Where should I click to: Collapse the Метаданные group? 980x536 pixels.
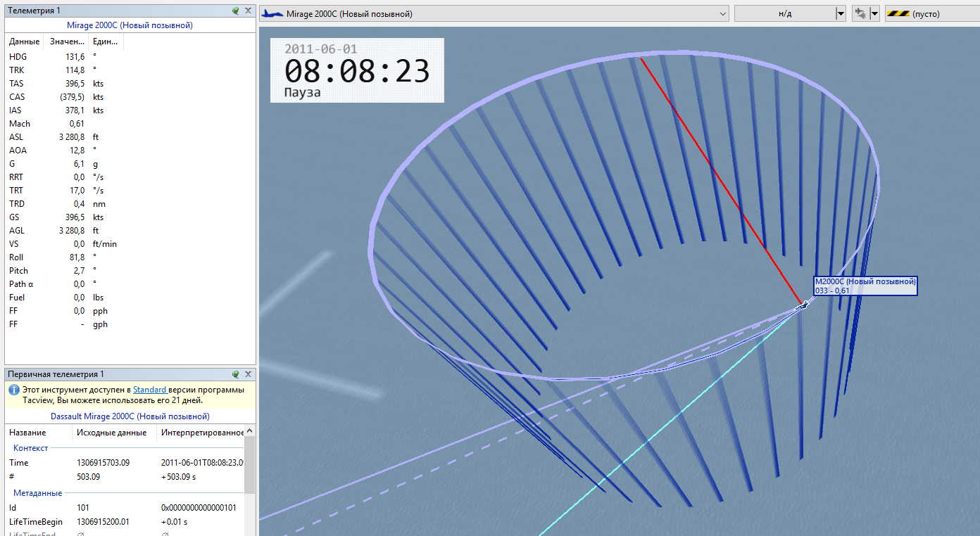tap(37, 493)
